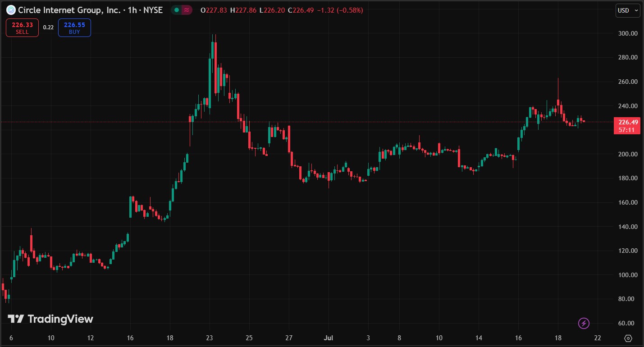This screenshot has height=347, width=644.
Task: Click the Circle Internet Group, Inc. symbol title
Action: (70, 10)
